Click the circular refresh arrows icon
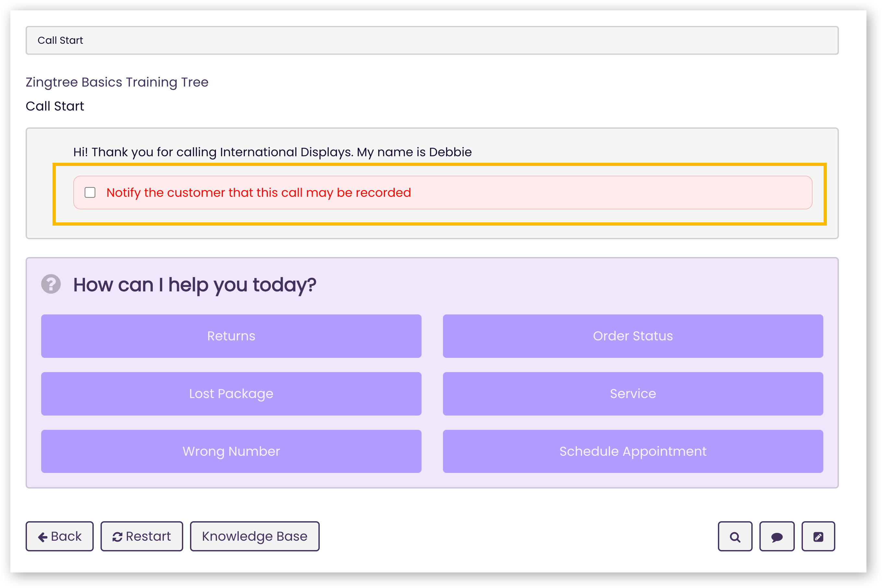 pyautogui.click(x=117, y=537)
